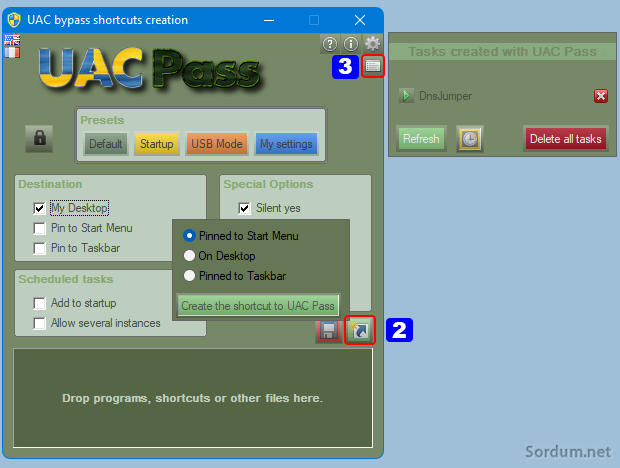Select On Desktop radio option
Viewport: 620px width, 468px height.
click(189, 256)
